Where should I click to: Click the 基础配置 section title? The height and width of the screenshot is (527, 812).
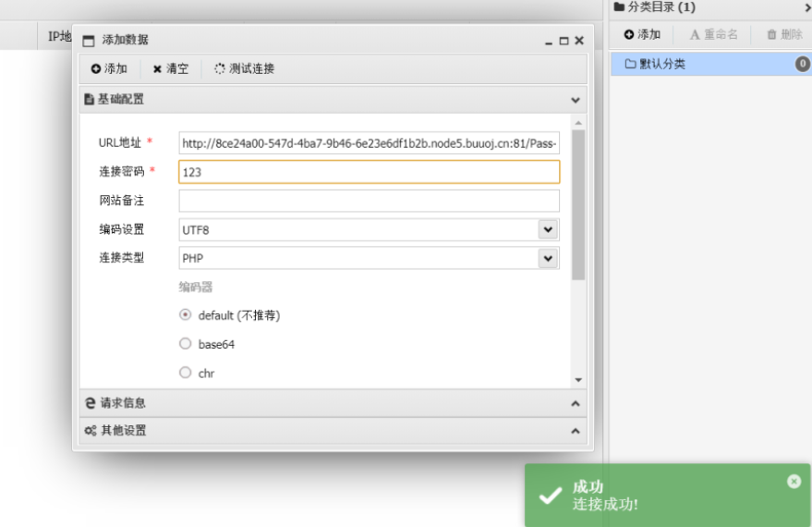pos(121,99)
